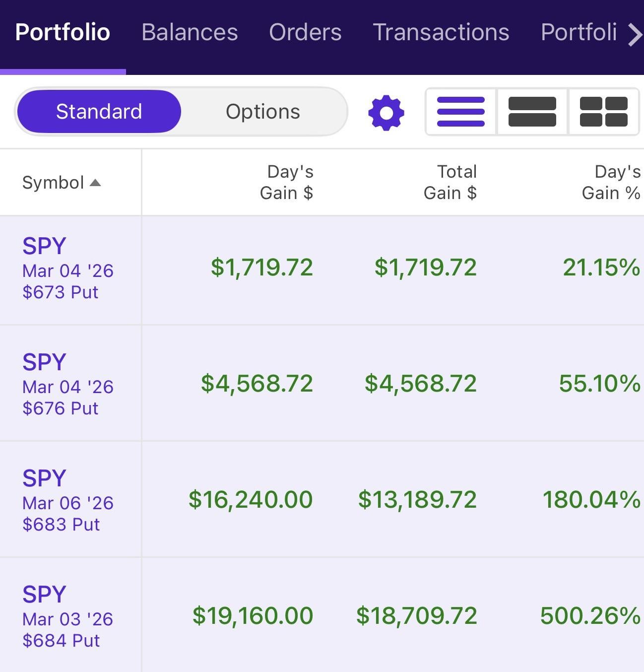
Task: Open the portfolio settings gear
Action: [x=386, y=113]
